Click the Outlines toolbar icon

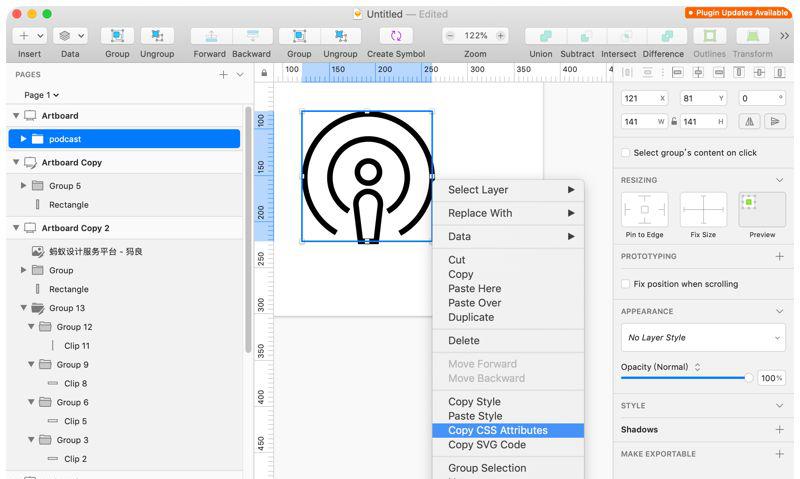(710, 36)
